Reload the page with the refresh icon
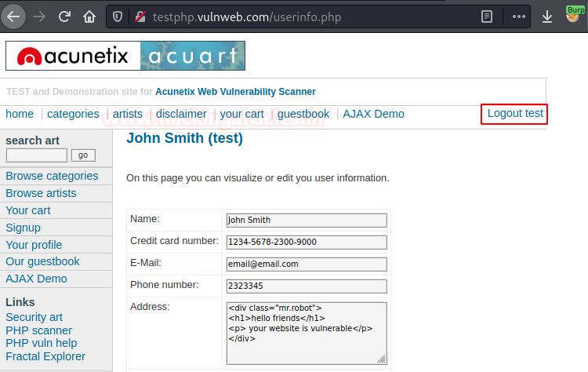Viewport: 588px width, 372px height. pyautogui.click(x=64, y=16)
